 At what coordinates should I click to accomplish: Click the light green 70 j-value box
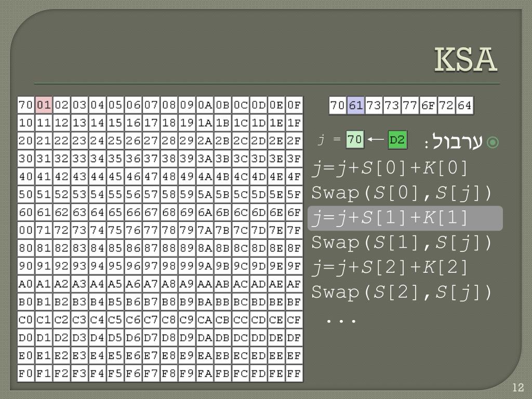(x=355, y=139)
